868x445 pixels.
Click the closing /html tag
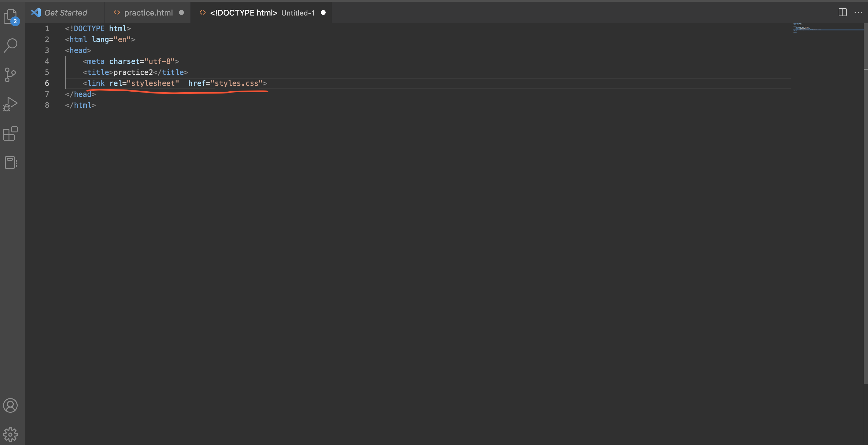click(x=81, y=105)
